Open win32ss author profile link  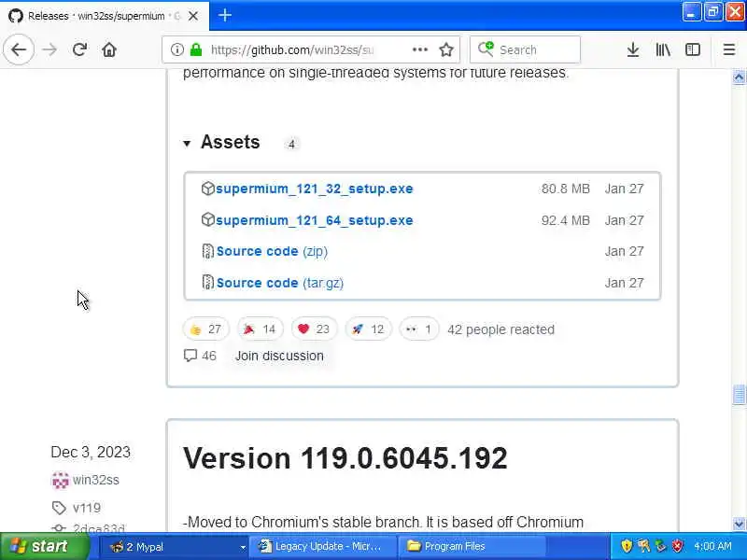[96, 480]
